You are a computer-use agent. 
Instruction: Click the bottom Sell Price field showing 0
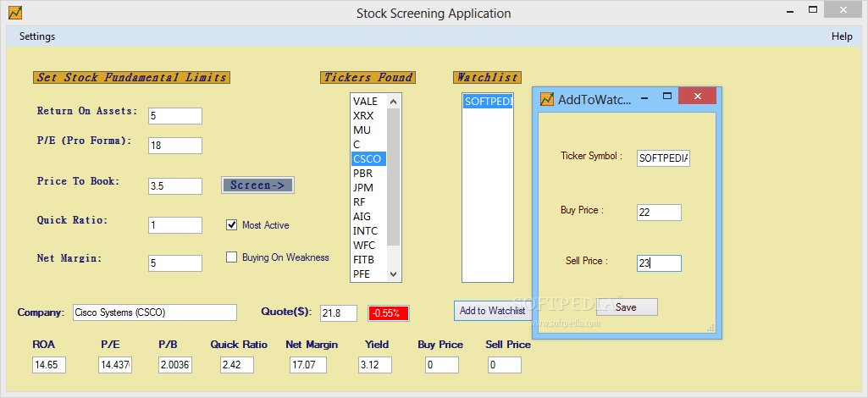pyautogui.click(x=505, y=365)
